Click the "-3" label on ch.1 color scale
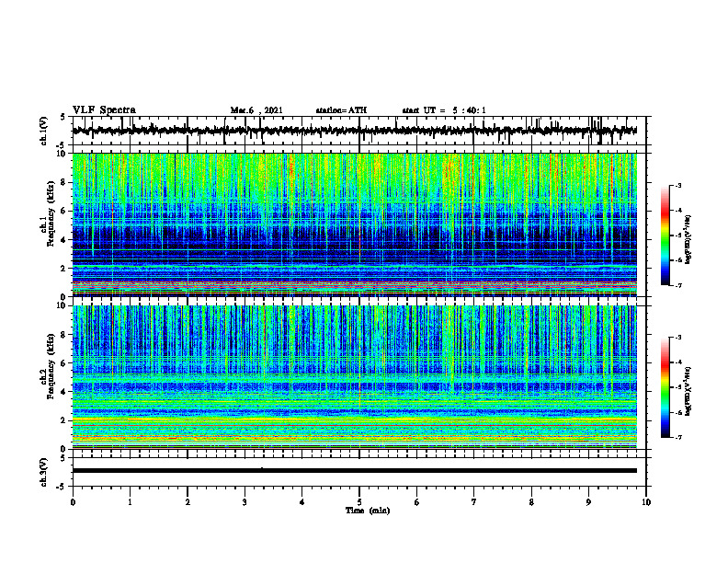 678,186
